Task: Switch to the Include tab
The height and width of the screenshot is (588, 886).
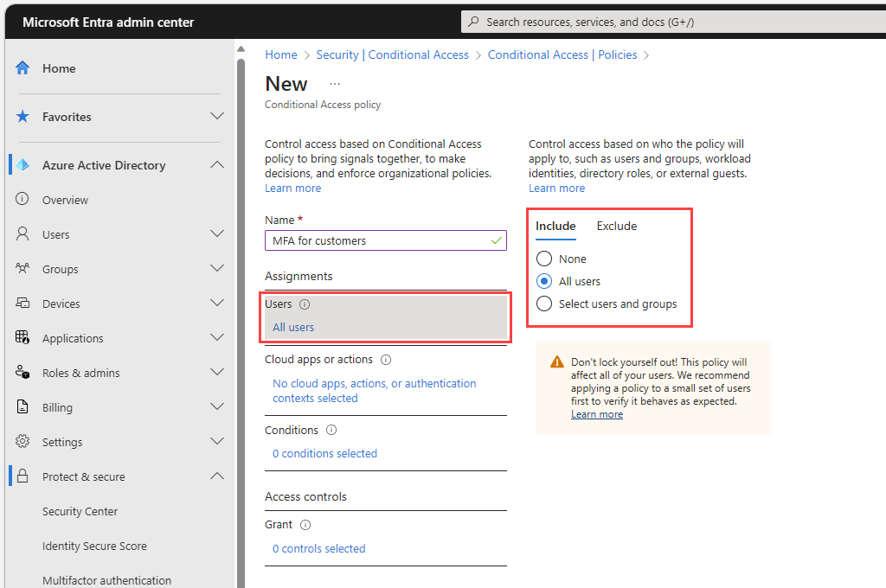Action: [555, 226]
